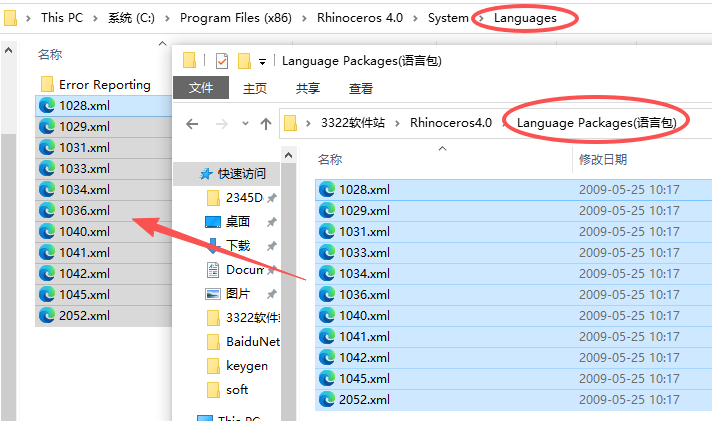
Task: Select 1034.xml in Language Packages window
Action: coord(513,273)
